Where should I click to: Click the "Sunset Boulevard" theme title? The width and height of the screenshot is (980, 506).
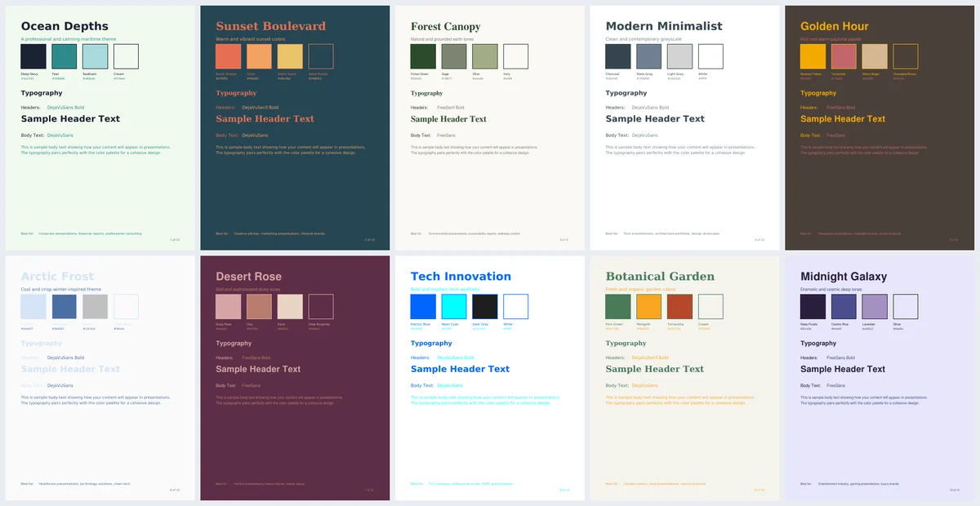(x=270, y=26)
